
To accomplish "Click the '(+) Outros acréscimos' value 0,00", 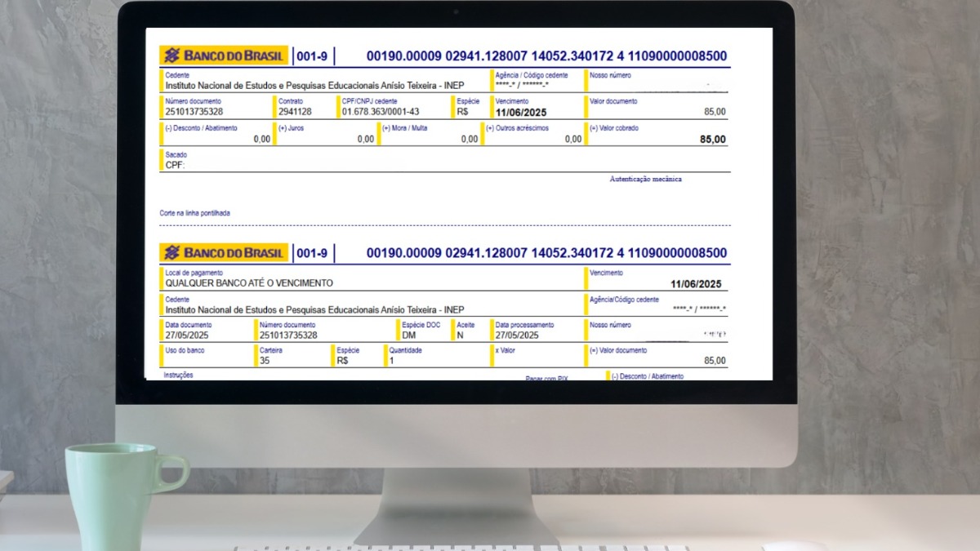I will tap(573, 139).
